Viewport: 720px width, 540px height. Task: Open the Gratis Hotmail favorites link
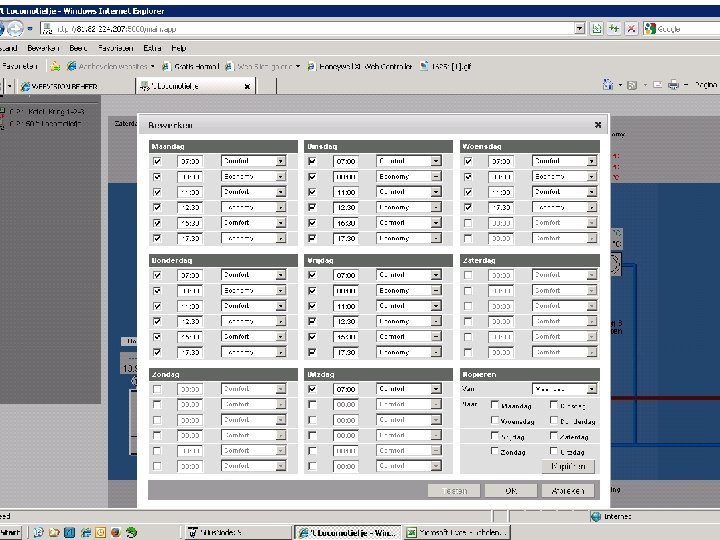191,67
